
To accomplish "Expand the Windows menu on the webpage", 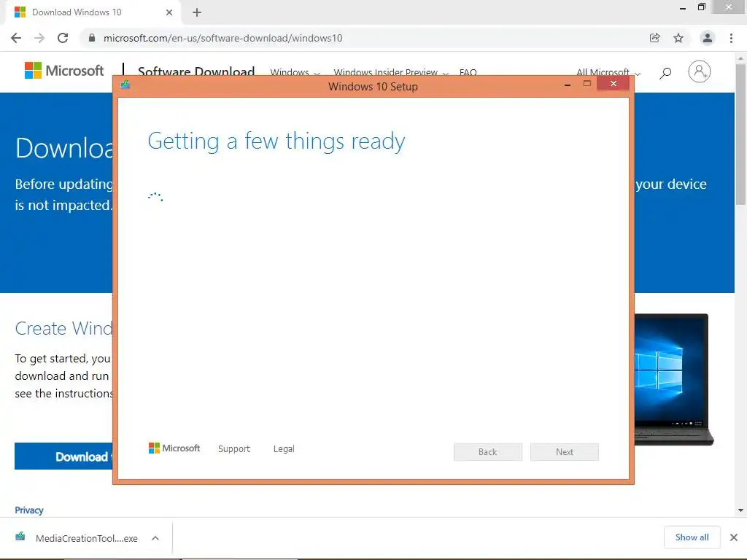I will pos(295,72).
